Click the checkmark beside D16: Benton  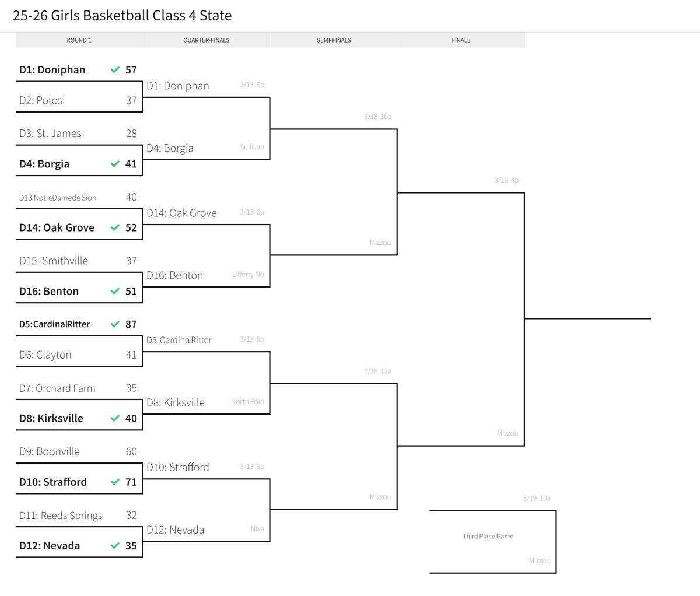115,292
